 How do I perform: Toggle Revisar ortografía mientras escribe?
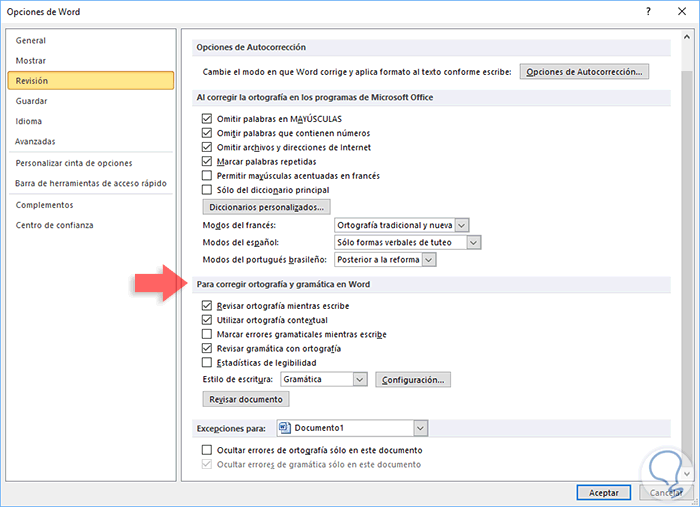click(207, 306)
